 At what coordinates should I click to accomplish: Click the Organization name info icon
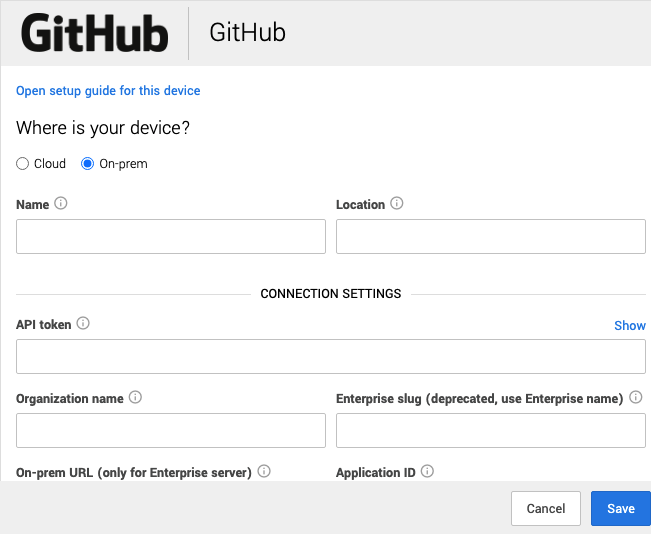[x=135, y=397]
